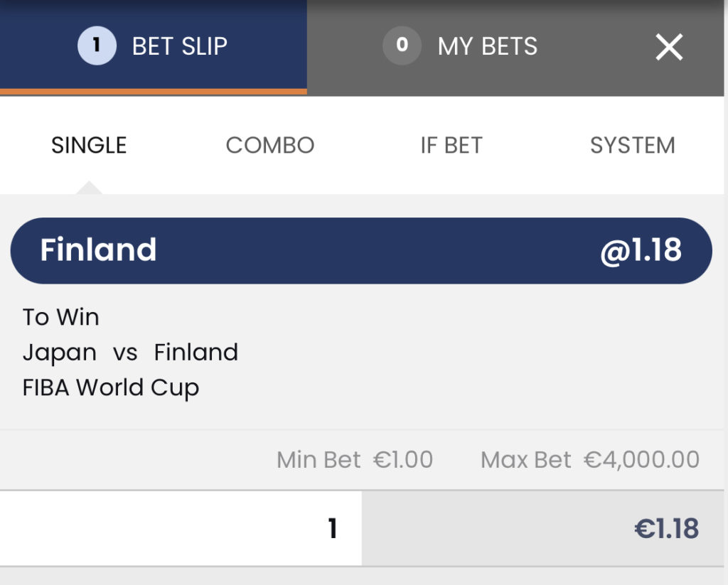728x585 pixels.
Task: Click the €1.18 potential return amount
Action: point(666,529)
